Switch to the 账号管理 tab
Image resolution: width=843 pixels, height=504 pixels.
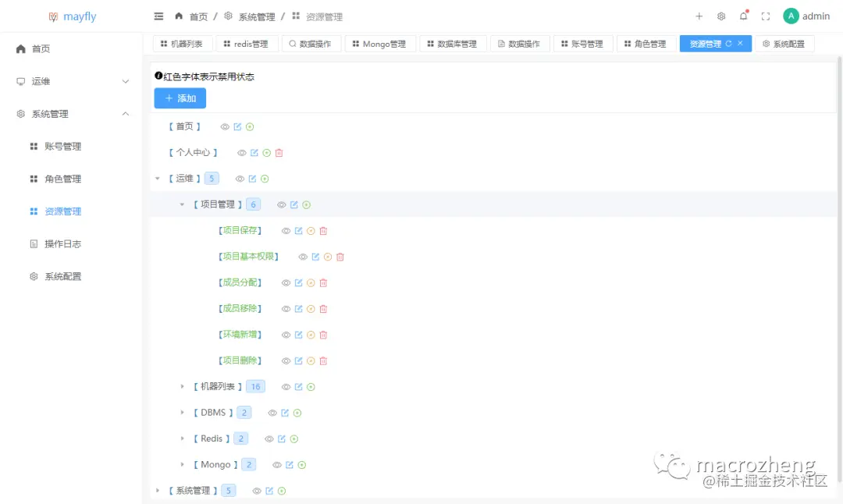582,44
